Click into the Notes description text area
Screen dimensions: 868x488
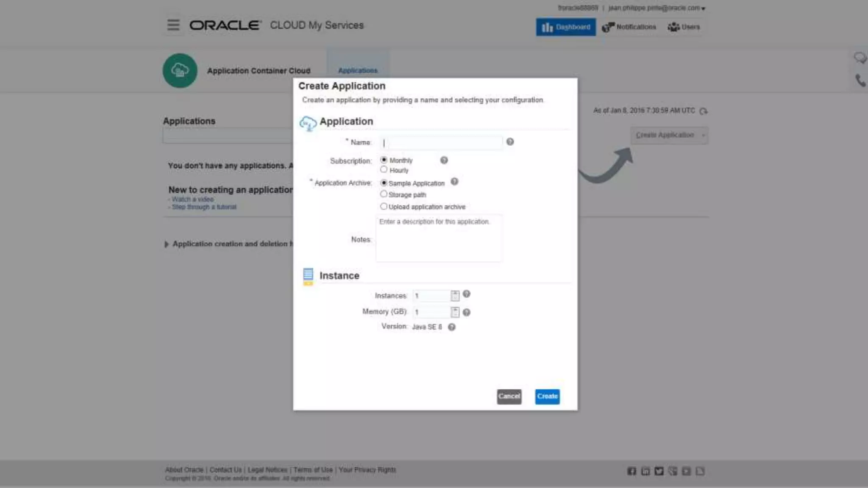pyautogui.click(x=439, y=238)
